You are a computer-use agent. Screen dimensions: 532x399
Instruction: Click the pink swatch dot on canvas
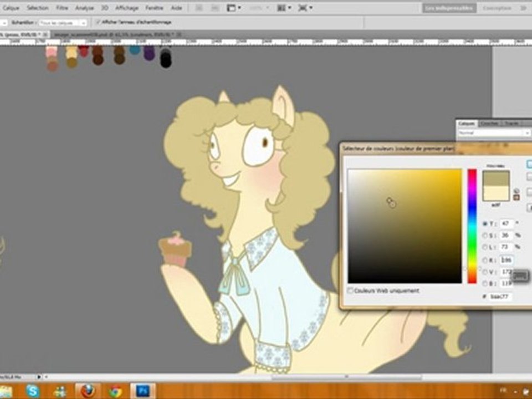pos(52,52)
